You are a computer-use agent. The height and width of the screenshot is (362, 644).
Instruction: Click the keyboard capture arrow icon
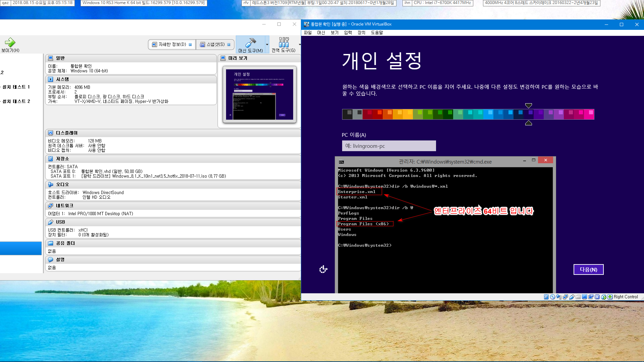click(610, 297)
